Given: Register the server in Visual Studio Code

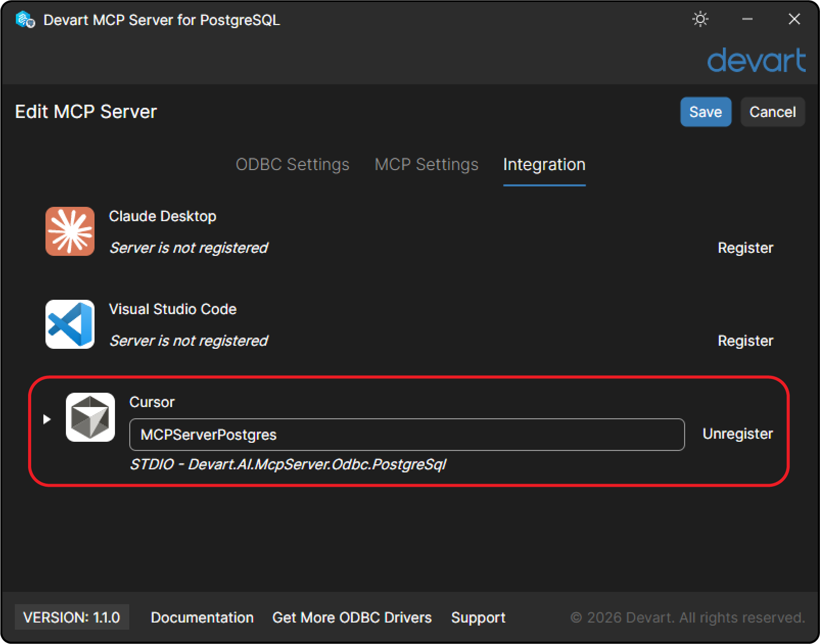Looking at the screenshot, I should tap(745, 341).
